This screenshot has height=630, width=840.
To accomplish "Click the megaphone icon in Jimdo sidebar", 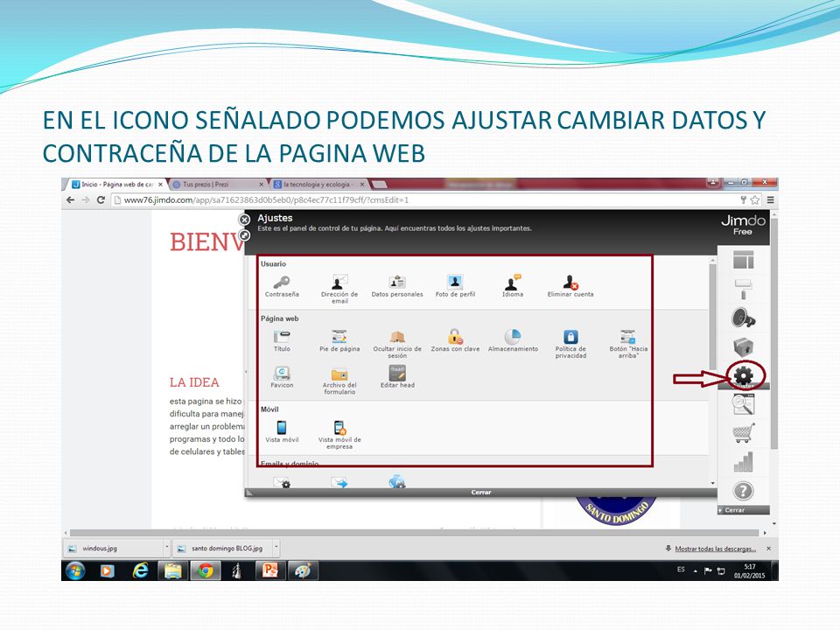I will point(743,318).
